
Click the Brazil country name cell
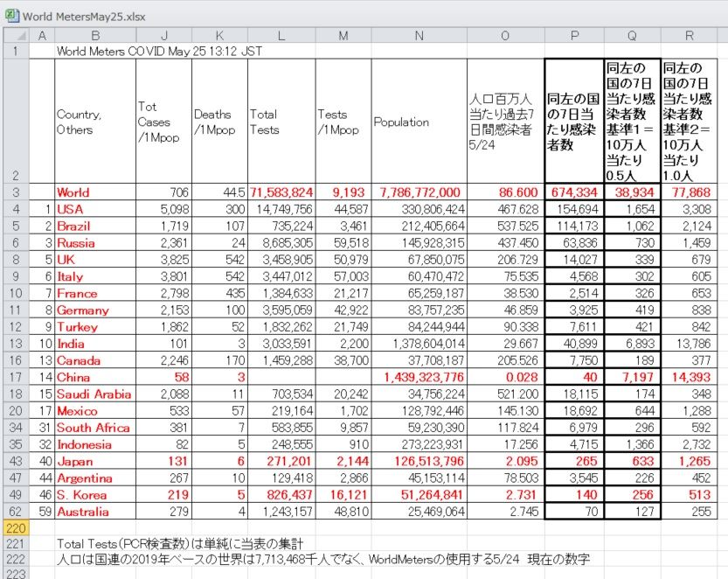tap(95, 226)
